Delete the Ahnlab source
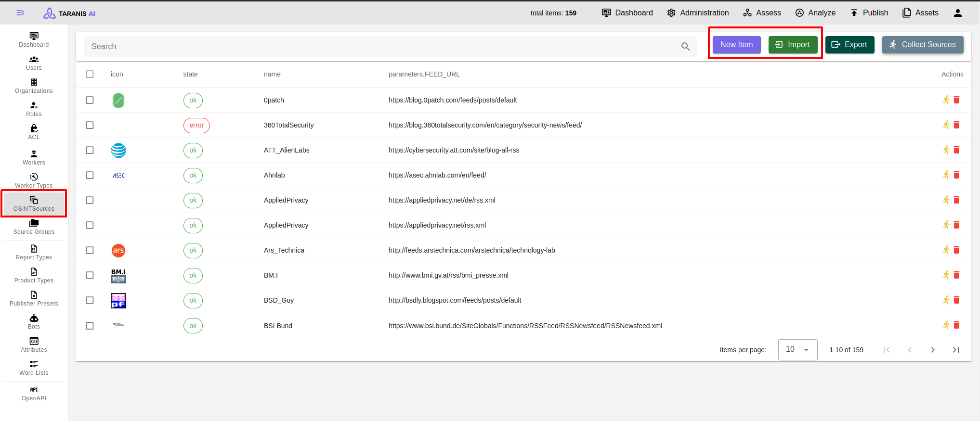Viewport: 980px width, 421px height. [956, 175]
